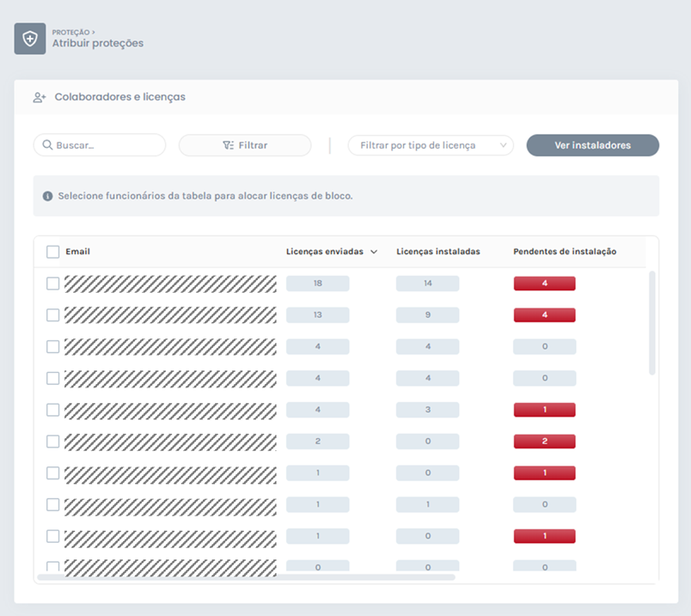691x616 pixels.
Task: Select the checkbox for row with 13 licenses
Action: tap(53, 315)
